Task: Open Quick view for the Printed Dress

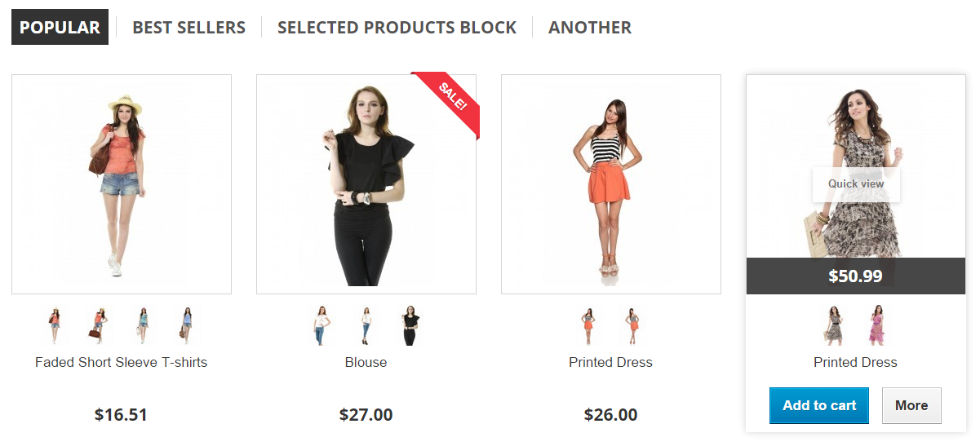Action: pos(855,184)
